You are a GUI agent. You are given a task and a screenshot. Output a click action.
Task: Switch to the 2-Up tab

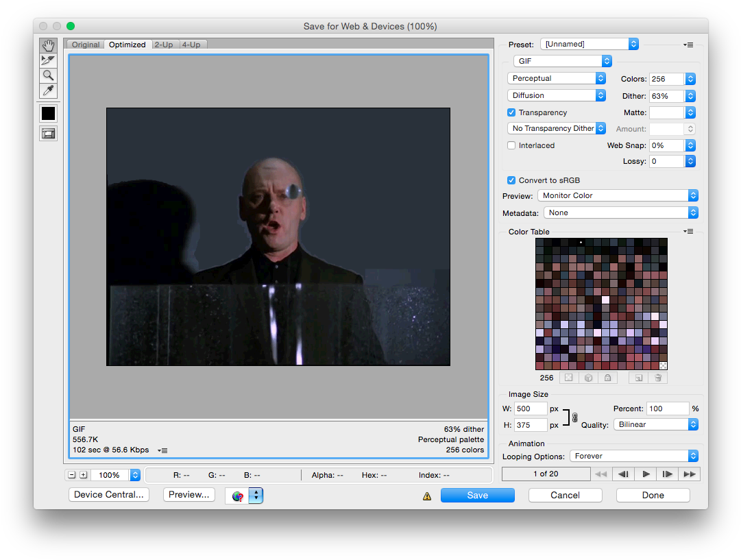164,45
